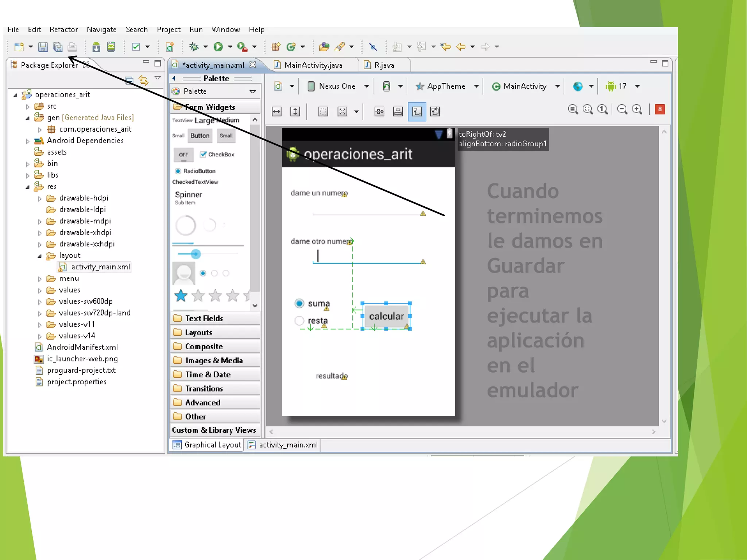Image resolution: width=747 pixels, height=560 pixels.
Task: Click the Debug bug icon
Action: click(x=194, y=47)
